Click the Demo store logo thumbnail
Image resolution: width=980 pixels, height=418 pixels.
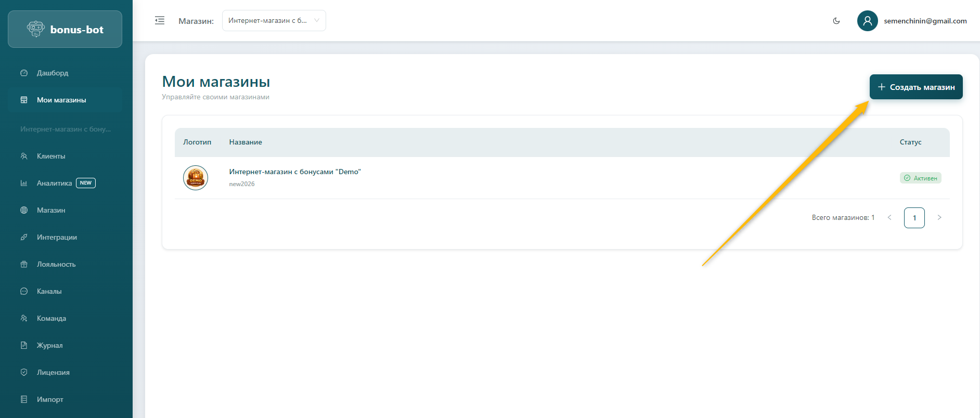pos(196,178)
